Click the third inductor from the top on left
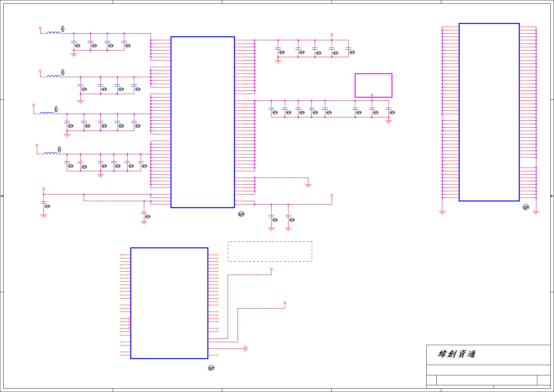Viewport: 554px width, 392px height. [x=47, y=113]
